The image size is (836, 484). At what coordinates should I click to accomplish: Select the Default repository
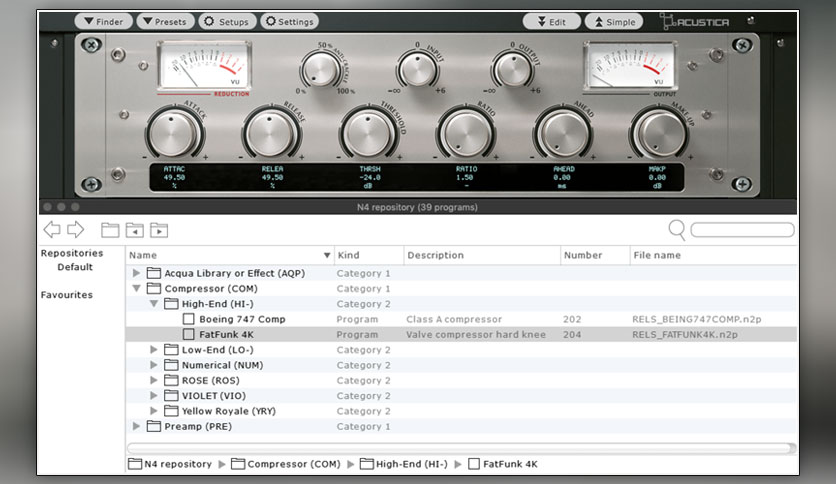click(75, 267)
